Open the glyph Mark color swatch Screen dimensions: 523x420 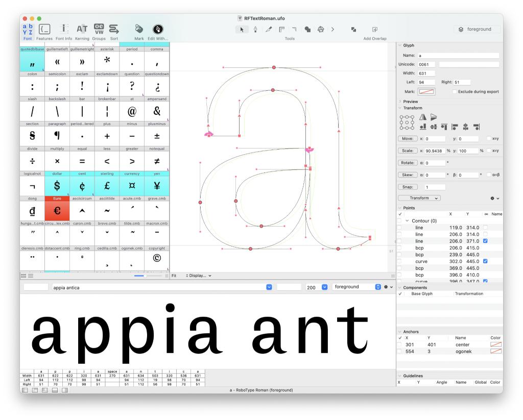tap(426, 91)
